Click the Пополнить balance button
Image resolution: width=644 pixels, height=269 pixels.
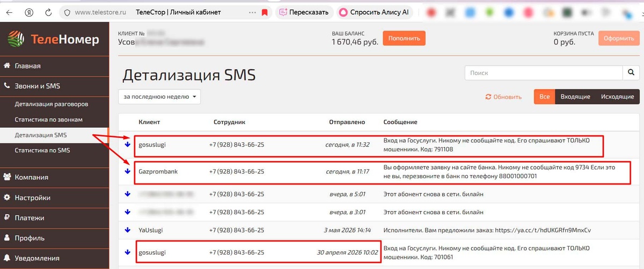click(x=404, y=38)
